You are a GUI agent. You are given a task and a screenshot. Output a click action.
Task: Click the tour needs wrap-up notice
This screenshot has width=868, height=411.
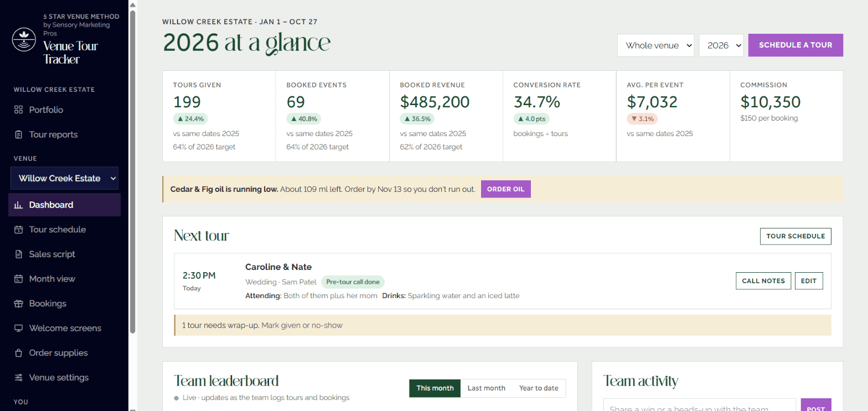[503, 325]
